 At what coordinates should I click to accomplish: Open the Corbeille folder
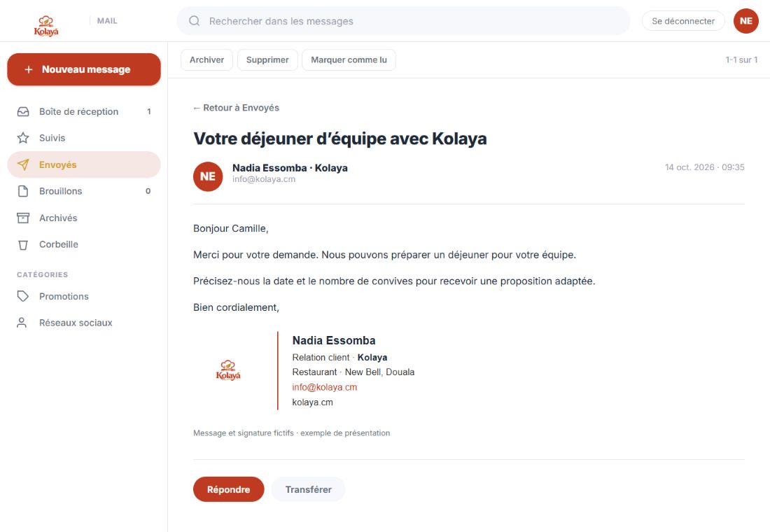coord(84,244)
